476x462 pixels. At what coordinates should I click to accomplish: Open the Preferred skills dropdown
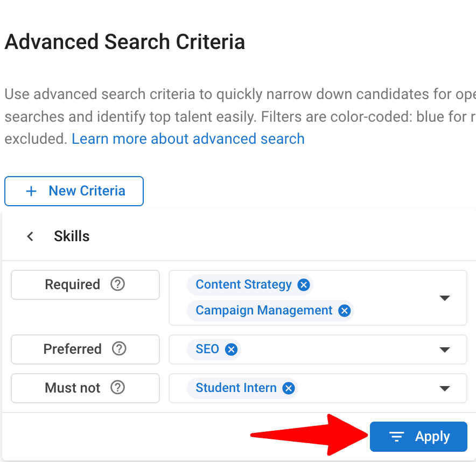(x=445, y=349)
